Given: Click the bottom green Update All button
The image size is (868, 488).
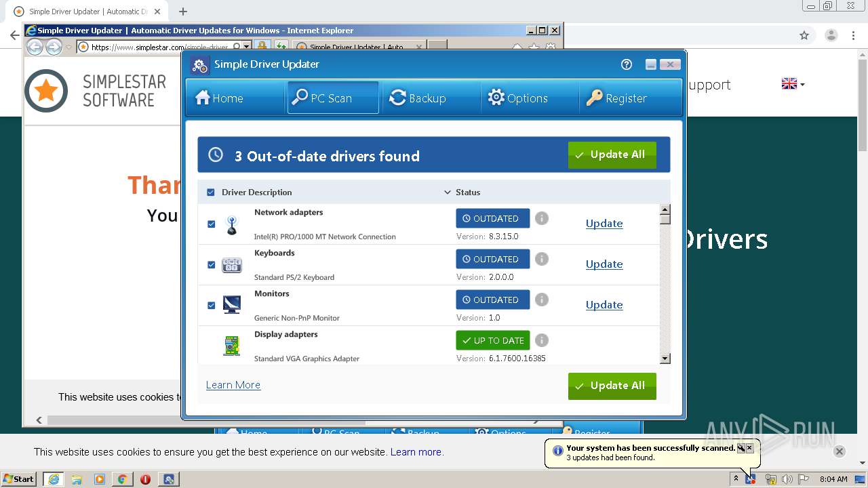Looking at the screenshot, I should (612, 386).
